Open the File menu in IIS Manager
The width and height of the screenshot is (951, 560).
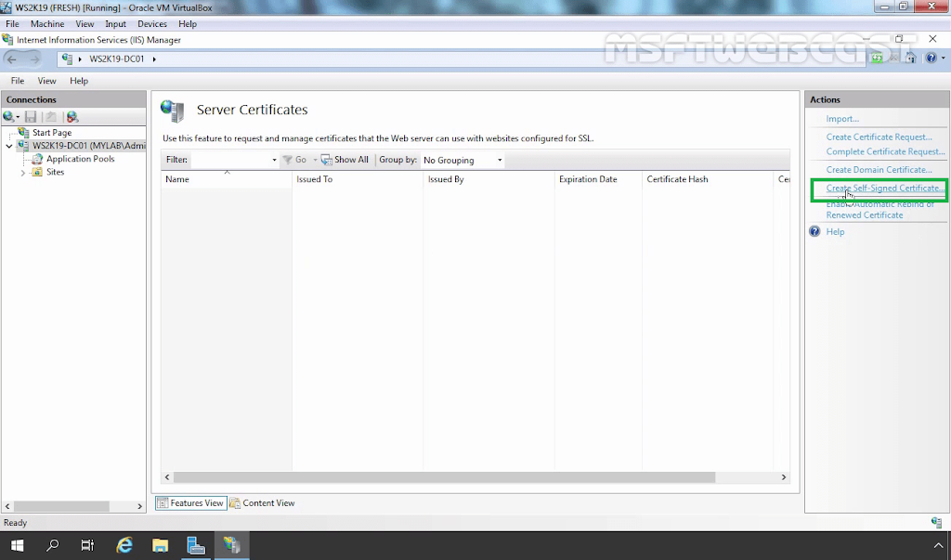pyautogui.click(x=18, y=81)
